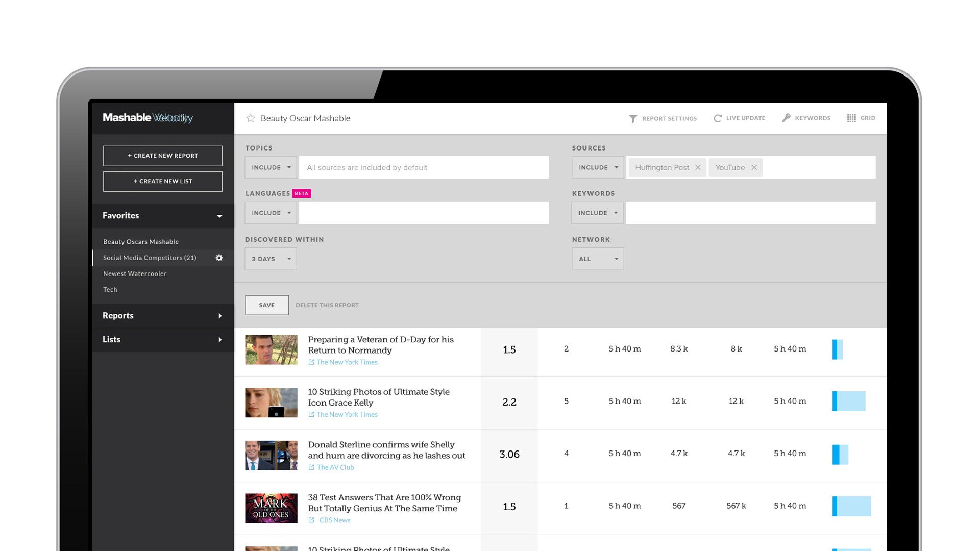Open gear settings for Social Media Competitors

click(219, 258)
